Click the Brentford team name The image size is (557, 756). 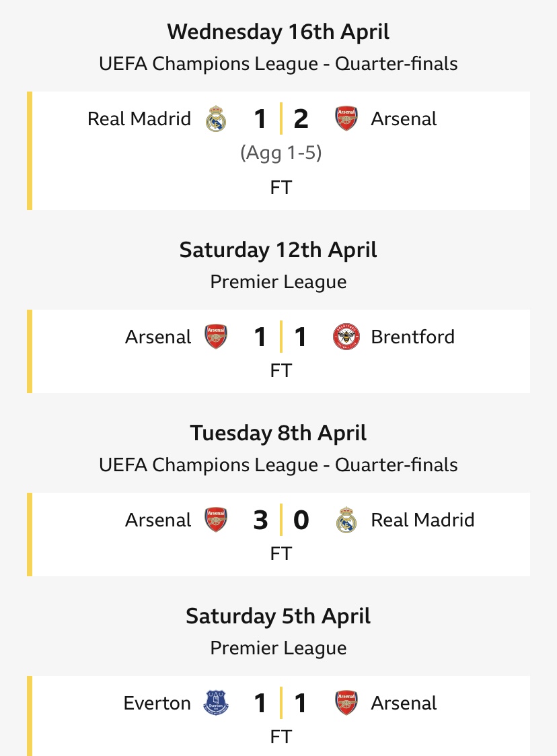[412, 337]
